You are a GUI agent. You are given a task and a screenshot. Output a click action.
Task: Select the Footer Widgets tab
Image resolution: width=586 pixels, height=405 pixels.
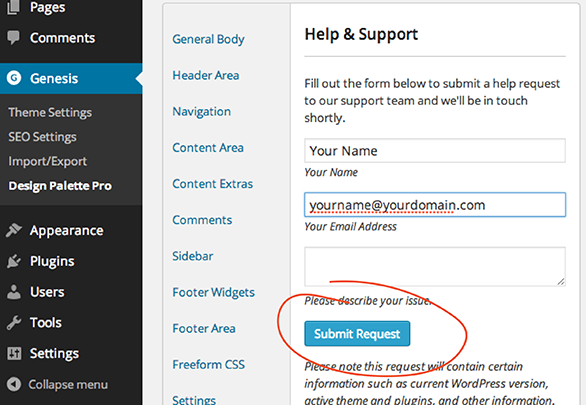[x=213, y=292]
